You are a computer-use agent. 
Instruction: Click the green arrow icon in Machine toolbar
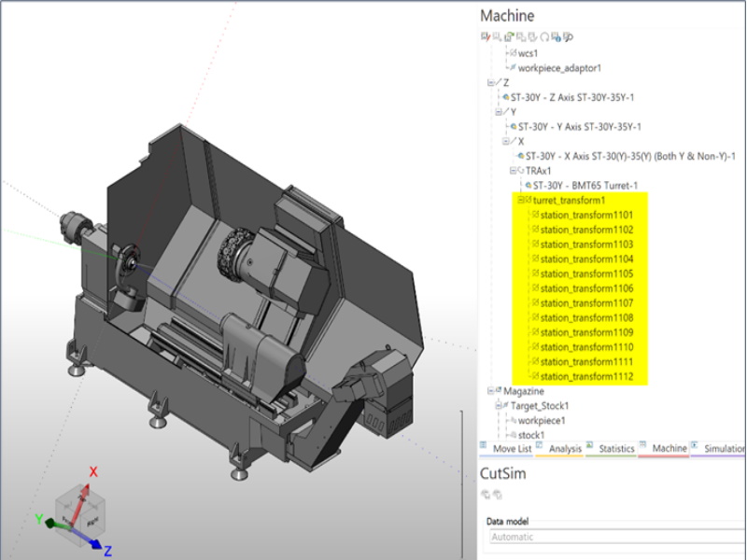coord(508,37)
